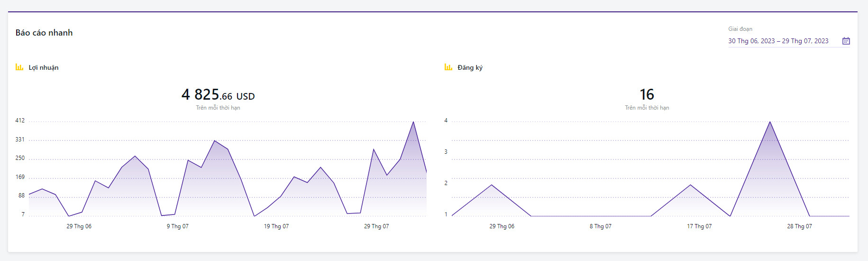Click the 2 y-axis label in the registration chart
Screen dimensions: 868x261
(x=446, y=183)
